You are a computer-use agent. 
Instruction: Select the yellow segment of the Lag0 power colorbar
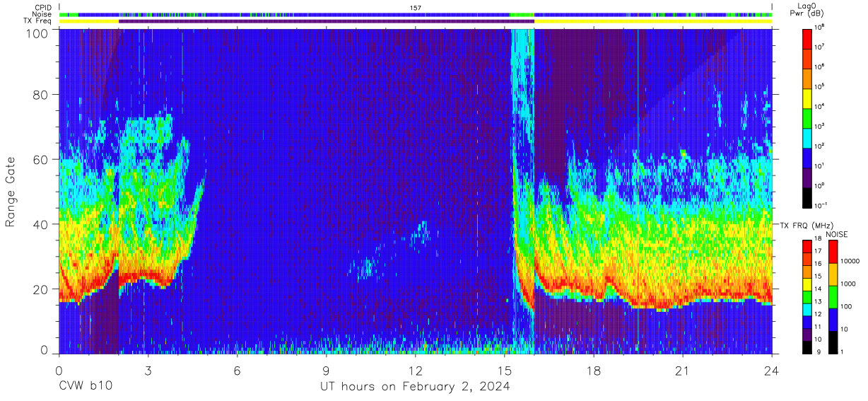pyautogui.click(x=808, y=97)
